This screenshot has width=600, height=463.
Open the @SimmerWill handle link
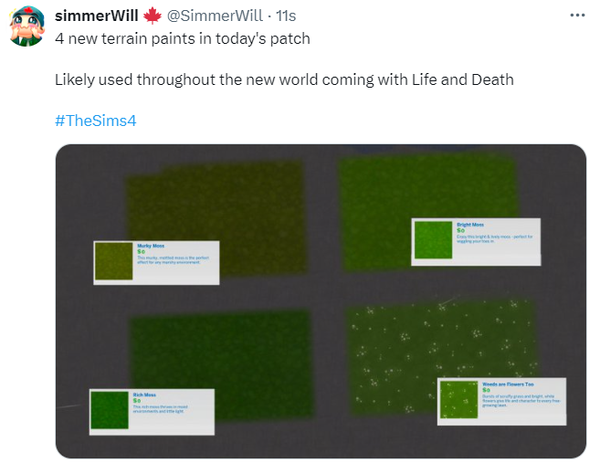tap(215, 16)
